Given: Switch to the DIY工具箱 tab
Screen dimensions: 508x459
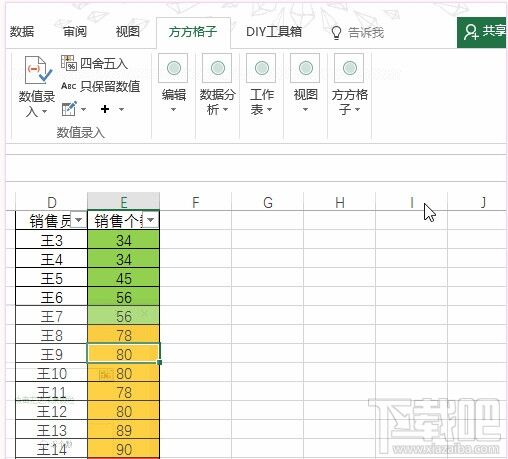Looking at the screenshot, I should (274, 32).
